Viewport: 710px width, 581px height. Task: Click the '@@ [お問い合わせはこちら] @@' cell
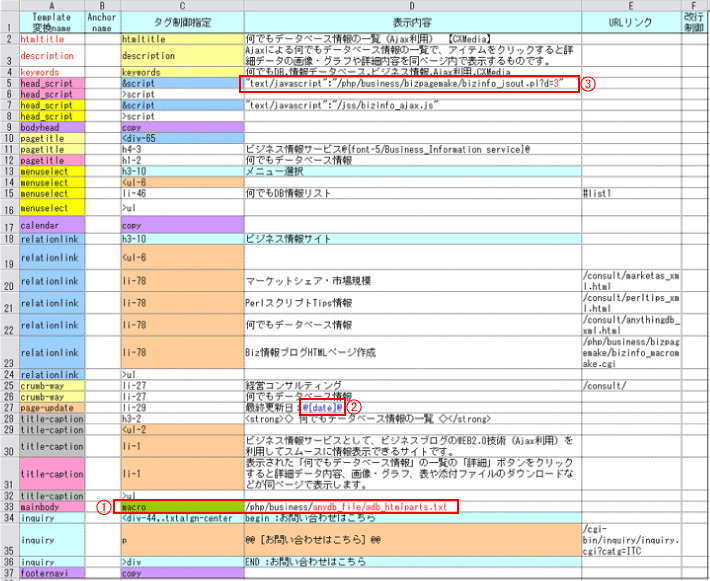tap(413, 540)
